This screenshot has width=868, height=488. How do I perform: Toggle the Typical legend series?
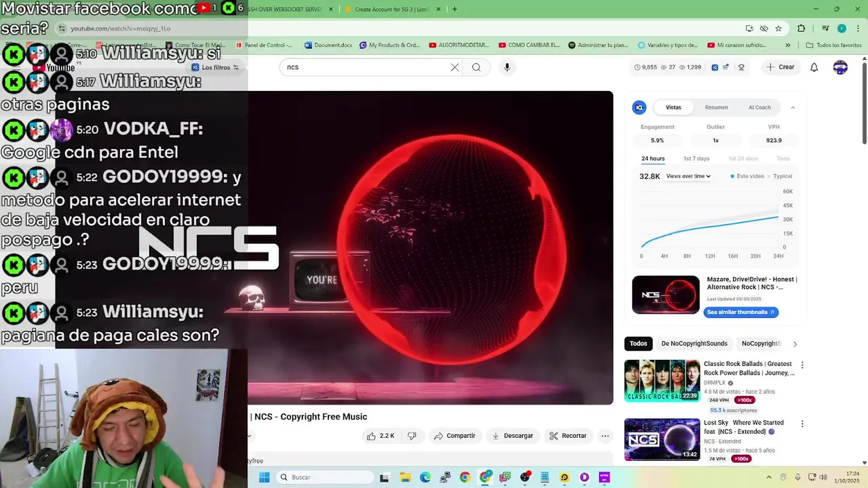coord(780,176)
